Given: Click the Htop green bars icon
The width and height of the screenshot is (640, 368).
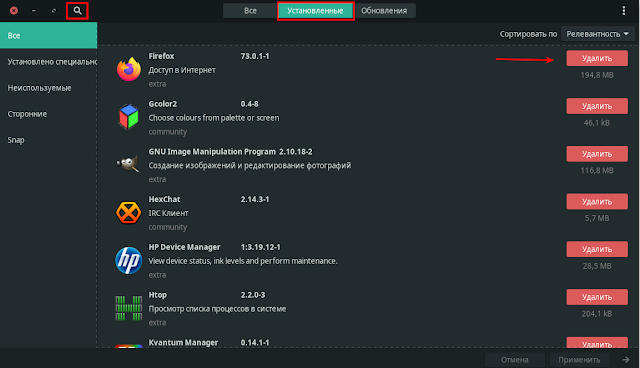Looking at the screenshot, I should coord(129,308).
